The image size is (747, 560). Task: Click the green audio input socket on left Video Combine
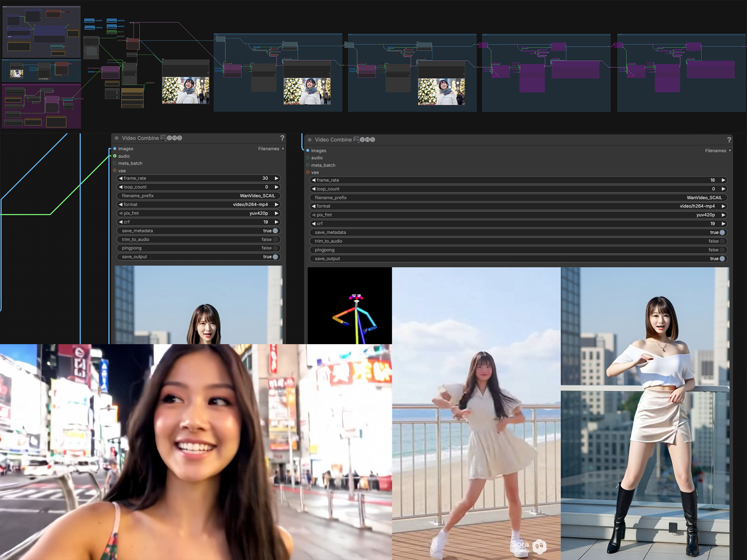[114, 156]
